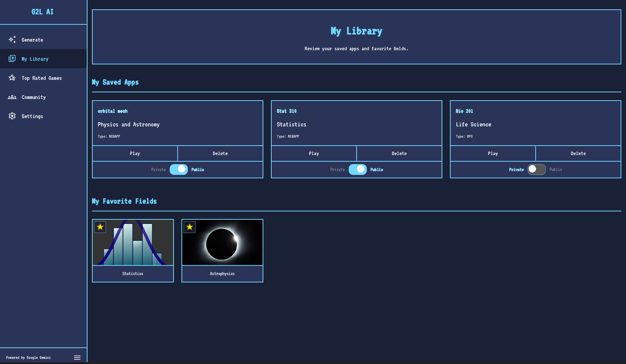The height and width of the screenshot is (364, 626).
Task: Unfavorite Statistics field via star icon
Action: 100,227
